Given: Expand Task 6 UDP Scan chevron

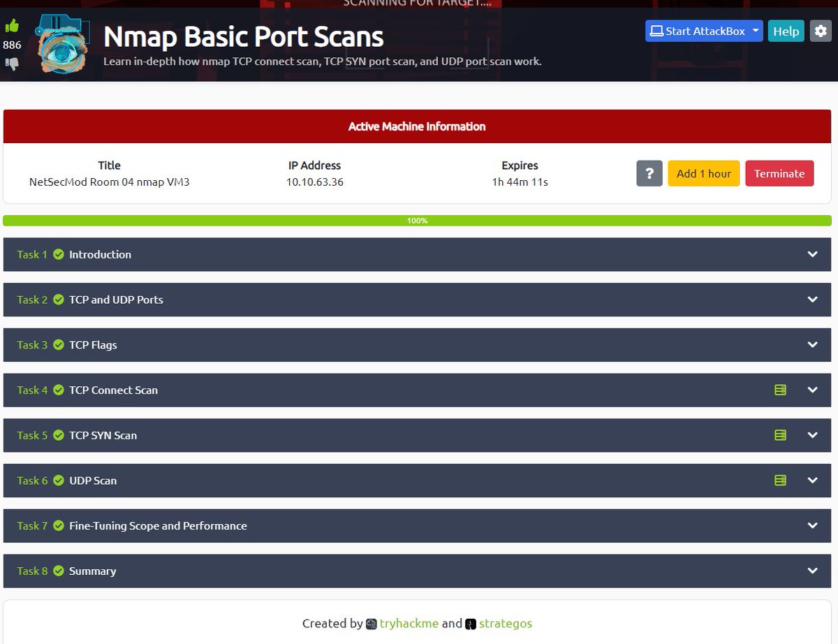Looking at the screenshot, I should coord(813,481).
